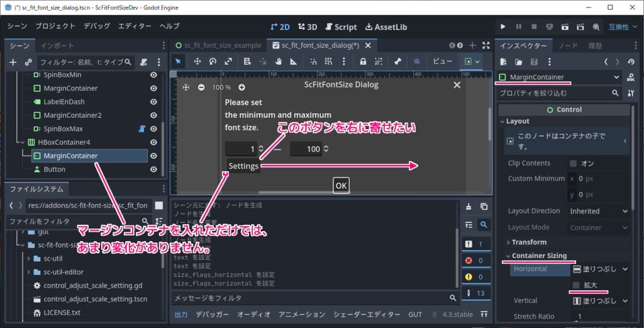Toggle visibility of LabelEnDash node
The width and height of the screenshot is (644, 328).
click(153, 101)
